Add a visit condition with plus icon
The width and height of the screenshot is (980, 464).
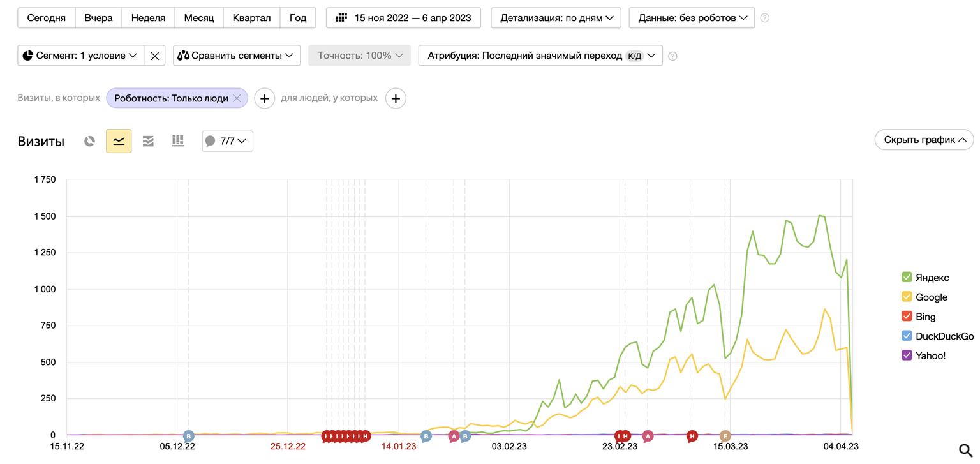point(265,98)
